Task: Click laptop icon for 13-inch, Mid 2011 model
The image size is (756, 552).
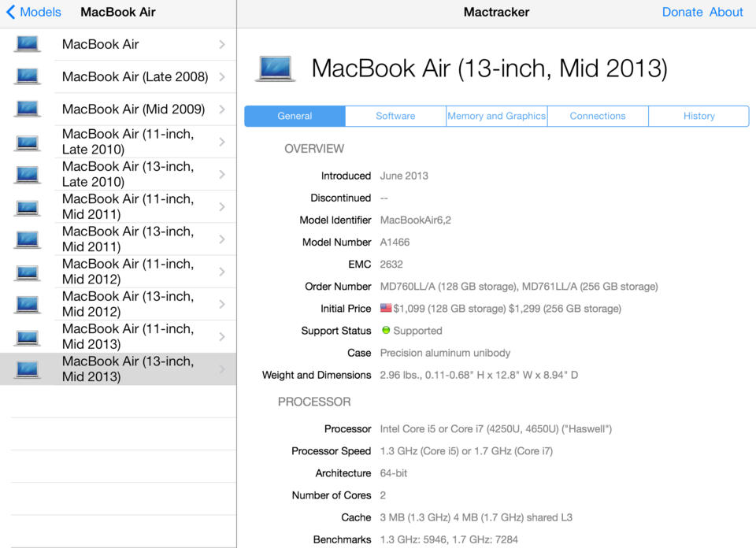Action: (28, 239)
